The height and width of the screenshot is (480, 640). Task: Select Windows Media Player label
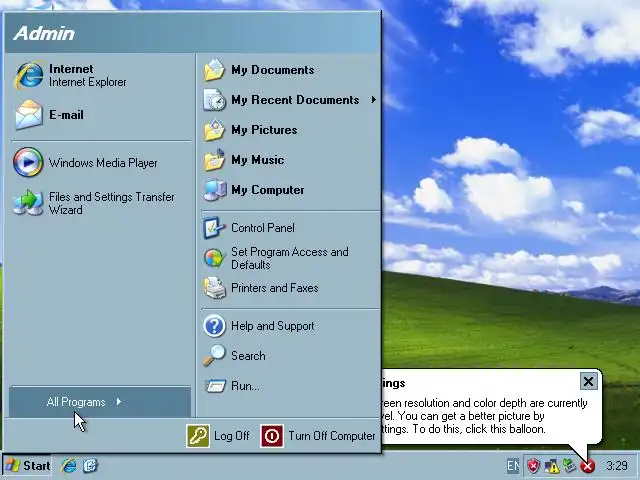pos(103,163)
